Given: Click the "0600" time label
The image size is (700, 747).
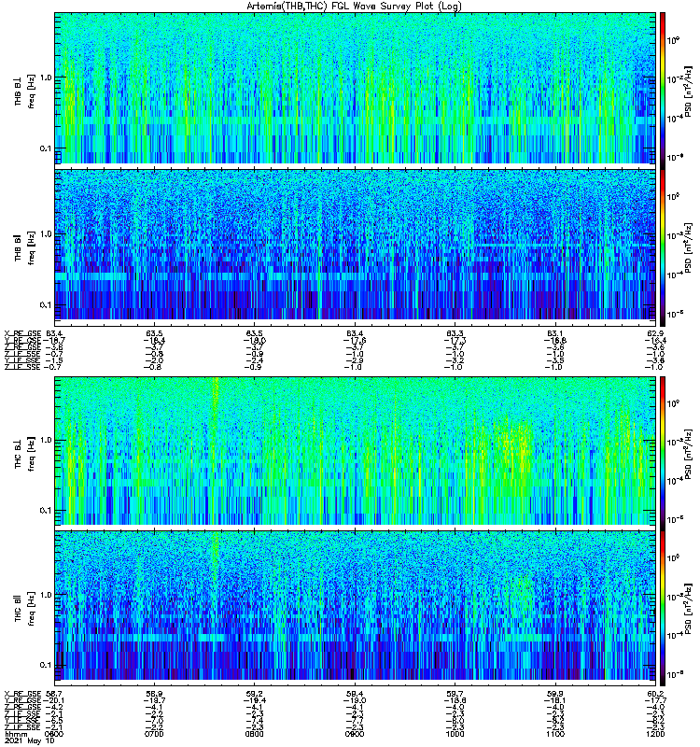Looking at the screenshot, I should pyautogui.click(x=54, y=734).
